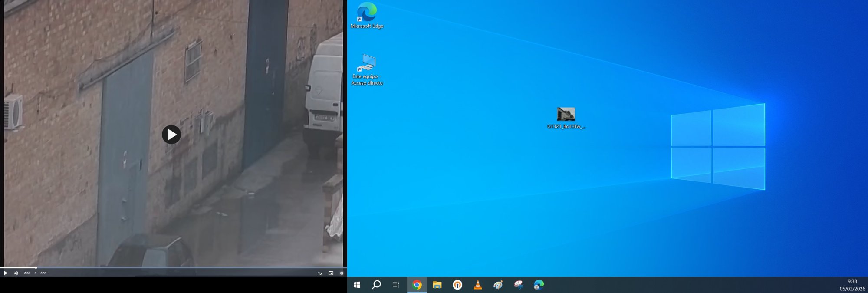Screen dimensions: 868x293
Task: Mute the video with the speaker icon
Action: [x=16, y=273]
